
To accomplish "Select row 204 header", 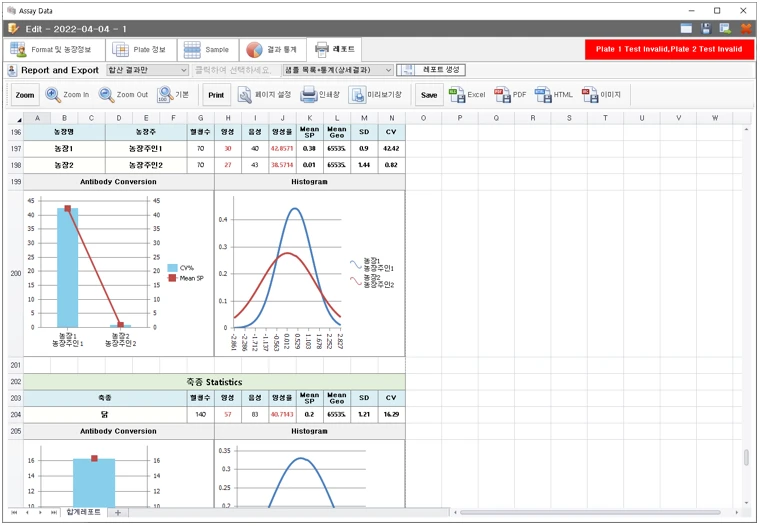I will pos(16,414).
